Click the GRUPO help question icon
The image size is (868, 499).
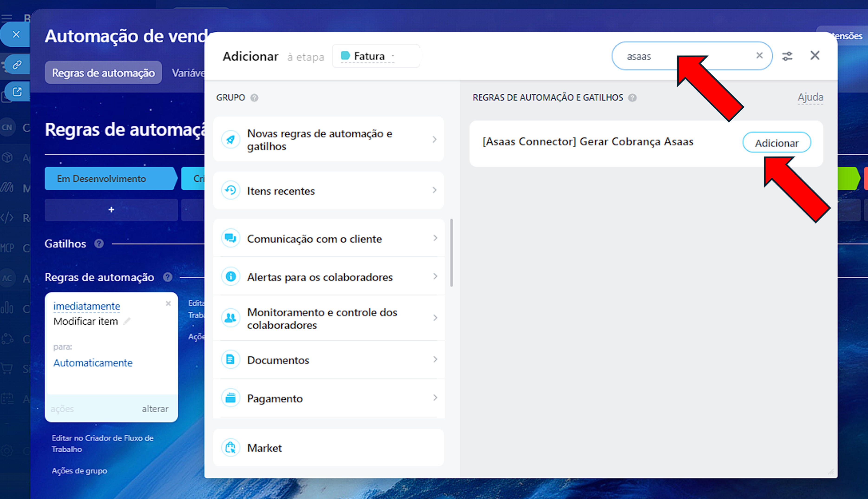pos(254,98)
